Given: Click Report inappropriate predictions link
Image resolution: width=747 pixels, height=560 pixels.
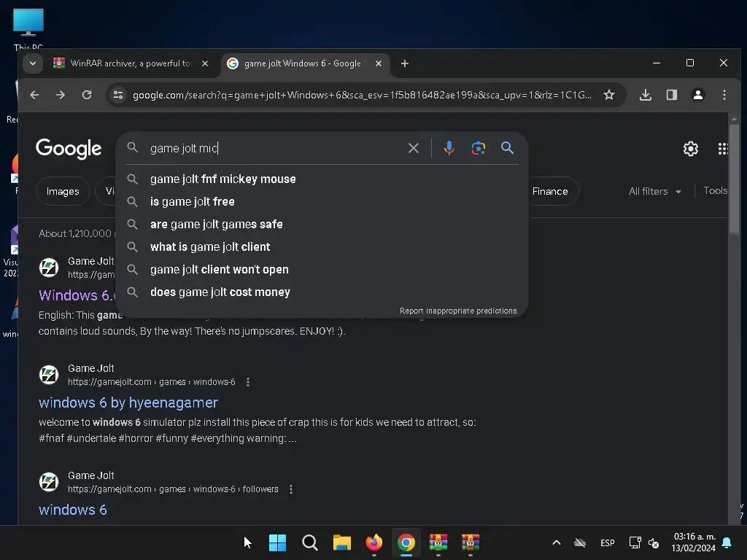Looking at the screenshot, I should click(x=458, y=311).
